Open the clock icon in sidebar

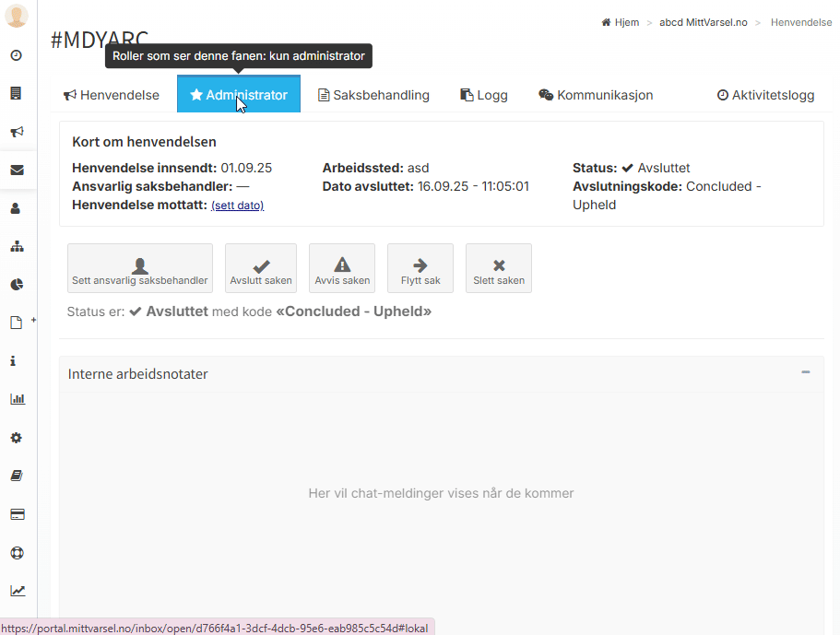click(17, 55)
